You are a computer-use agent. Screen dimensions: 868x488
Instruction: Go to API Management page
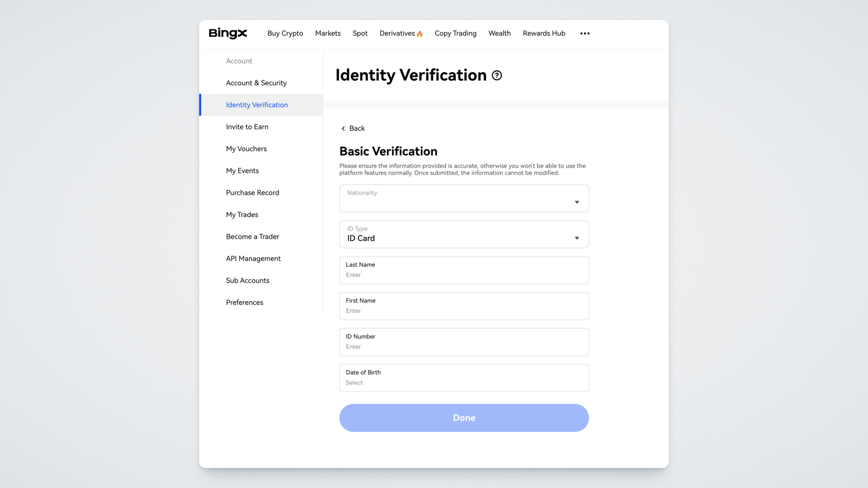point(253,258)
